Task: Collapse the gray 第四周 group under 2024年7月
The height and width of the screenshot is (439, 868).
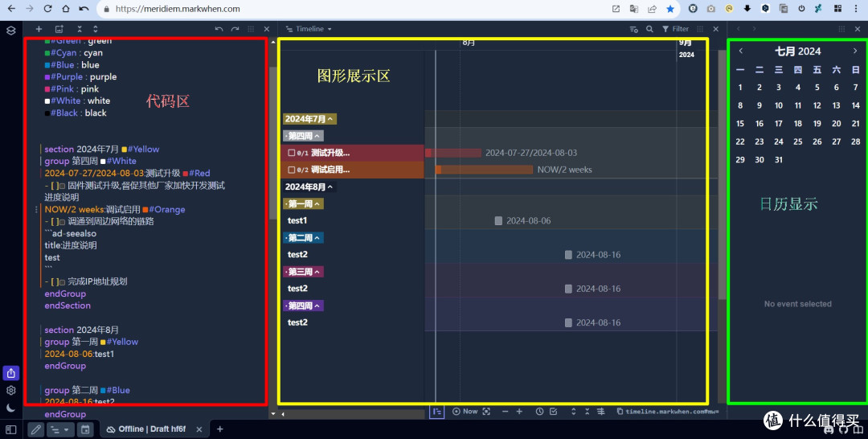Action: [x=303, y=136]
